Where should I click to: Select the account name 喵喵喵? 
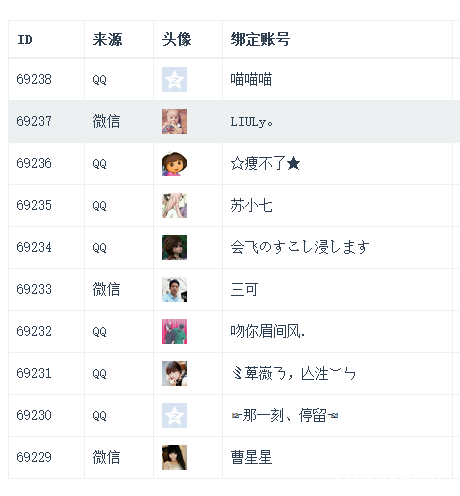click(251, 80)
